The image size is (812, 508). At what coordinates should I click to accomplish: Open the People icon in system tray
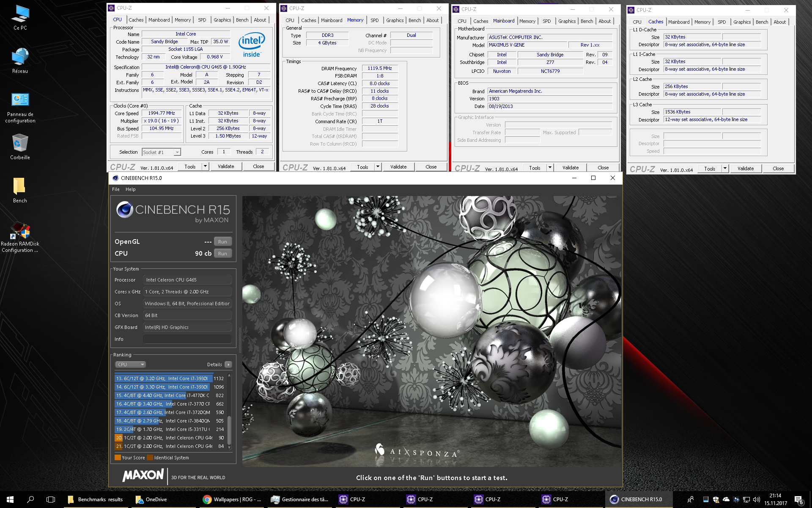[x=691, y=500]
